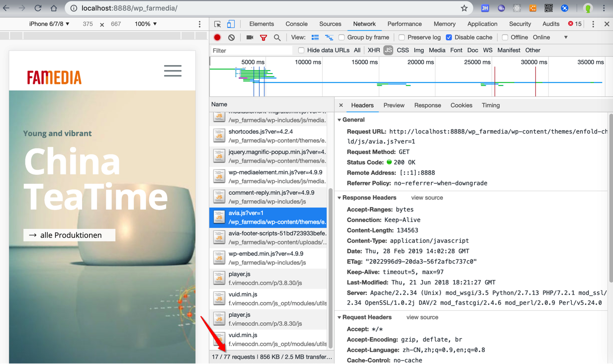Viewport: 613px width, 364px height.
Task: Open Preview tab of request
Action: 394,105
